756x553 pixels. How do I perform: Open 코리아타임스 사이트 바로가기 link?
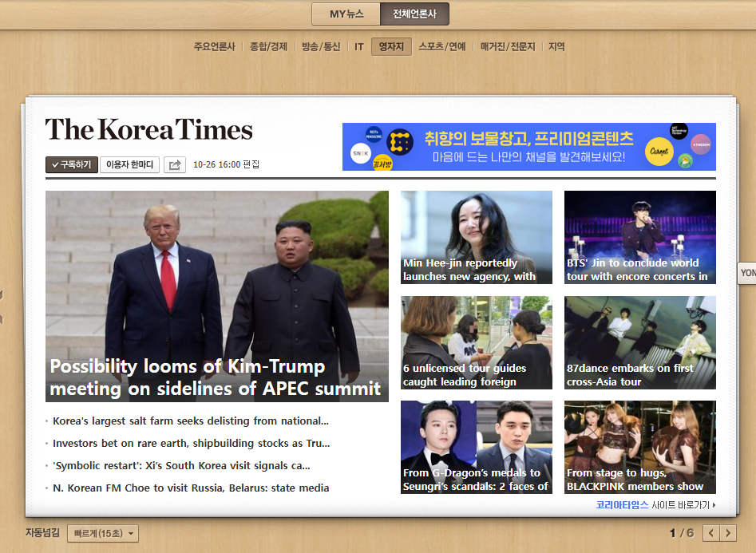coord(655,505)
